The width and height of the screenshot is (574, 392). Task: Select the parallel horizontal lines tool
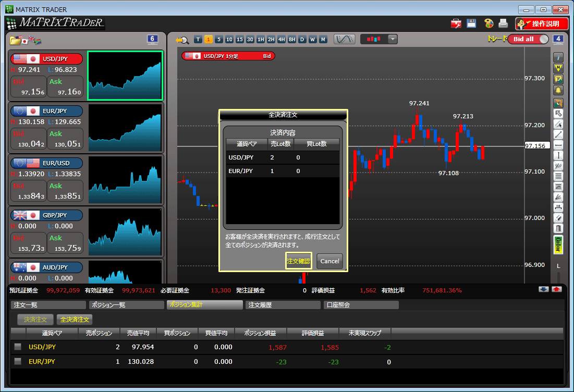click(x=558, y=176)
